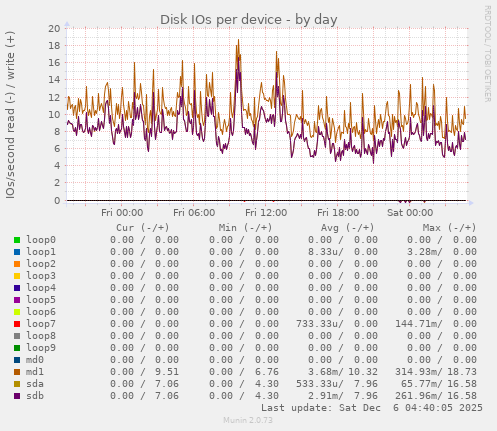Select the loop5 legend label

point(41,300)
